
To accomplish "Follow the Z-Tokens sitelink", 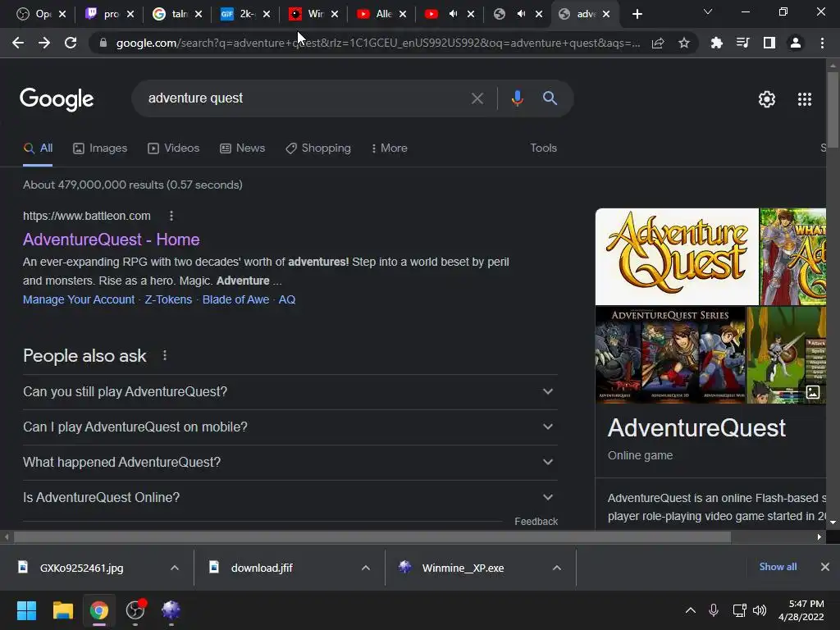I will coord(168,299).
